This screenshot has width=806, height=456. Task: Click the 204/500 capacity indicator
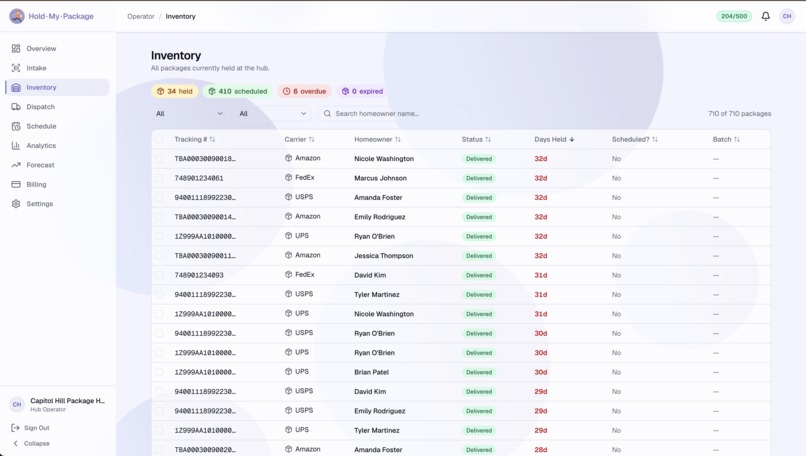(734, 16)
